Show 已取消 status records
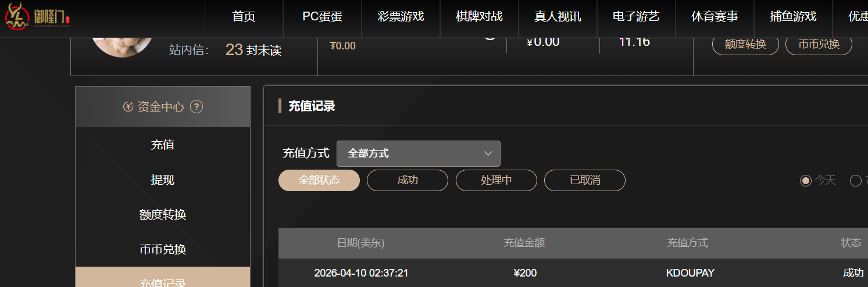Screen dimensions: 868x287 tap(584, 180)
